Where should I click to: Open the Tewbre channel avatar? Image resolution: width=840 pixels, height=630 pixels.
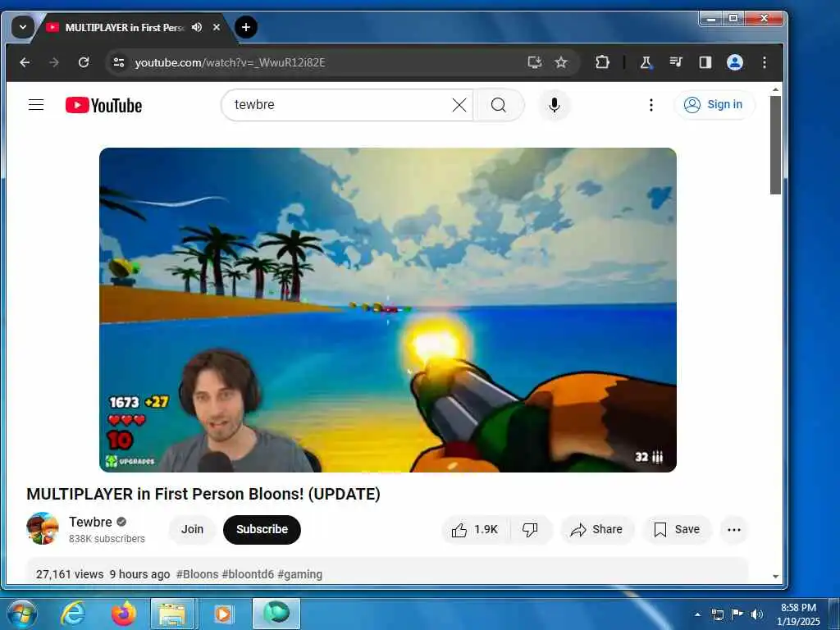(43, 528)
